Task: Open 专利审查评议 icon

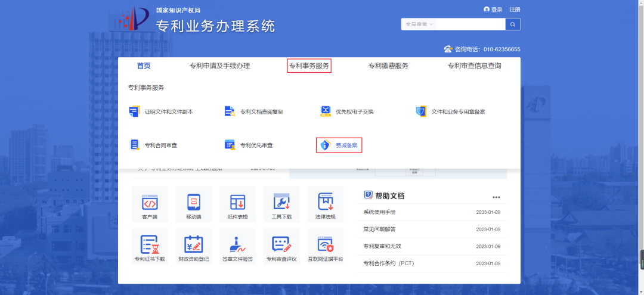Action: [281, 244]
